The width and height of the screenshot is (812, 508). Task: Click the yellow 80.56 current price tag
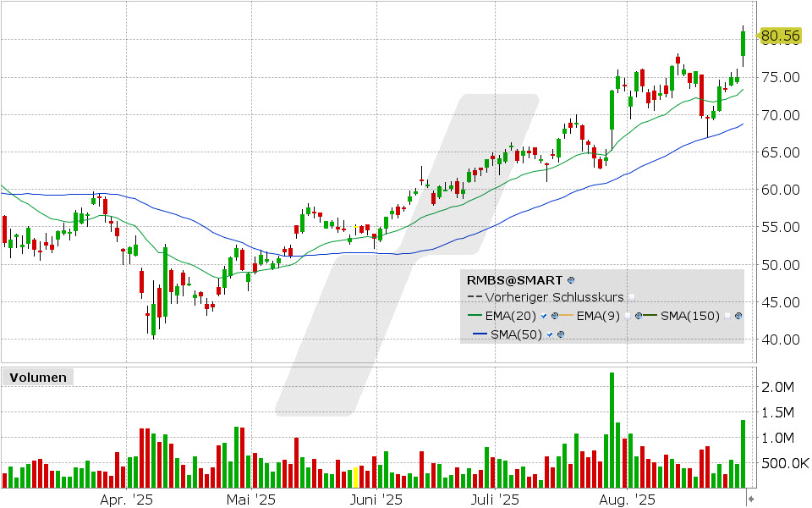coord(779,36)
